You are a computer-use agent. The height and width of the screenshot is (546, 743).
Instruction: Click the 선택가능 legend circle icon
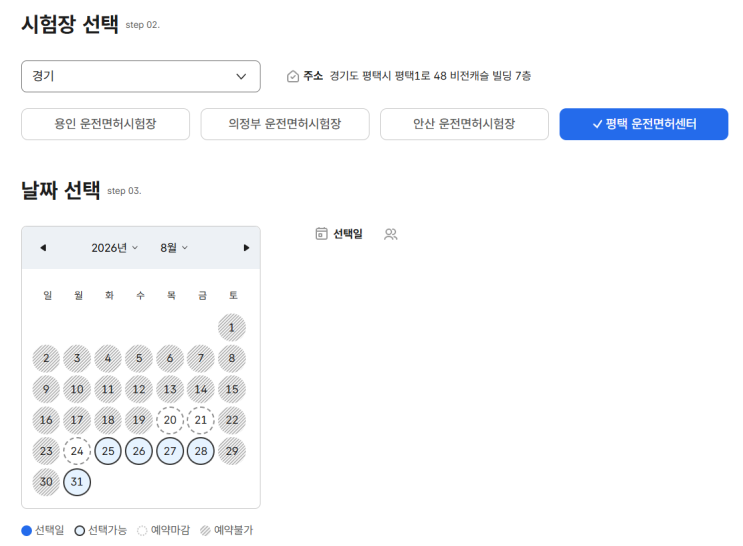tap(80, 531)
